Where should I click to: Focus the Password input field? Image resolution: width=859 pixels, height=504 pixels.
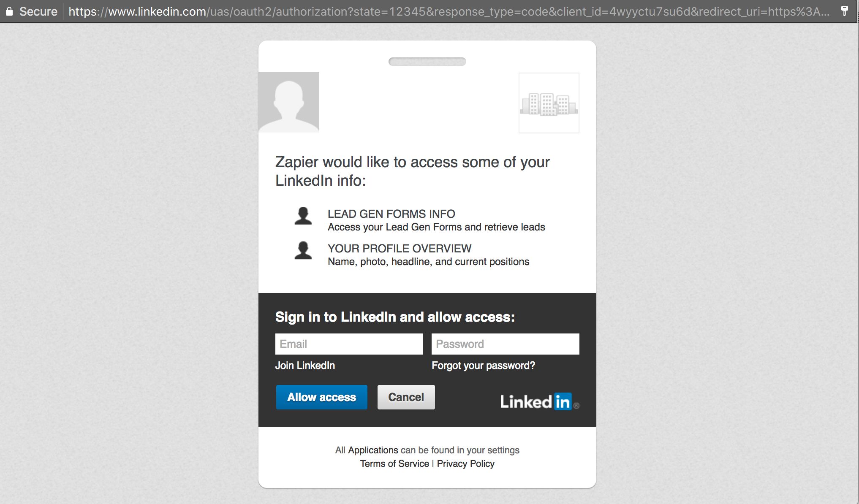505,344
